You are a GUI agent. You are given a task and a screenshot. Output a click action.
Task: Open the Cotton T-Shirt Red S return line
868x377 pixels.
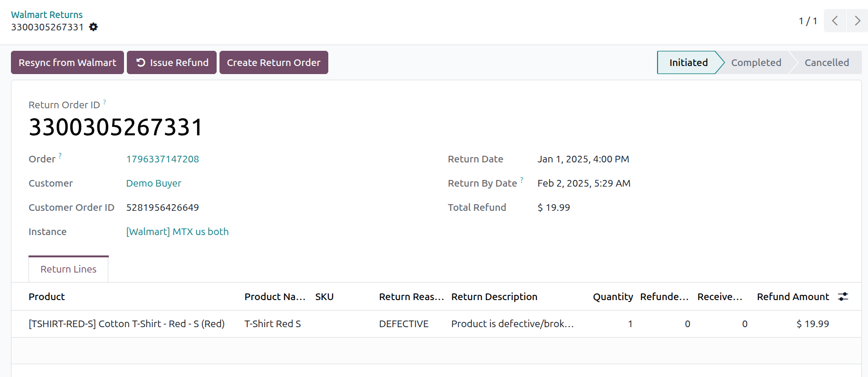click(436, 324)
